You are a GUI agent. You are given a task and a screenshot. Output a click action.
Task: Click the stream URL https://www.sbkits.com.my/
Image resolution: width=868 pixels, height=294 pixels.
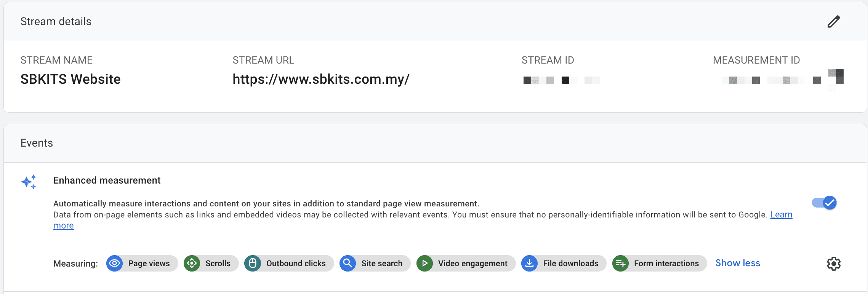(x=321, y=79)
